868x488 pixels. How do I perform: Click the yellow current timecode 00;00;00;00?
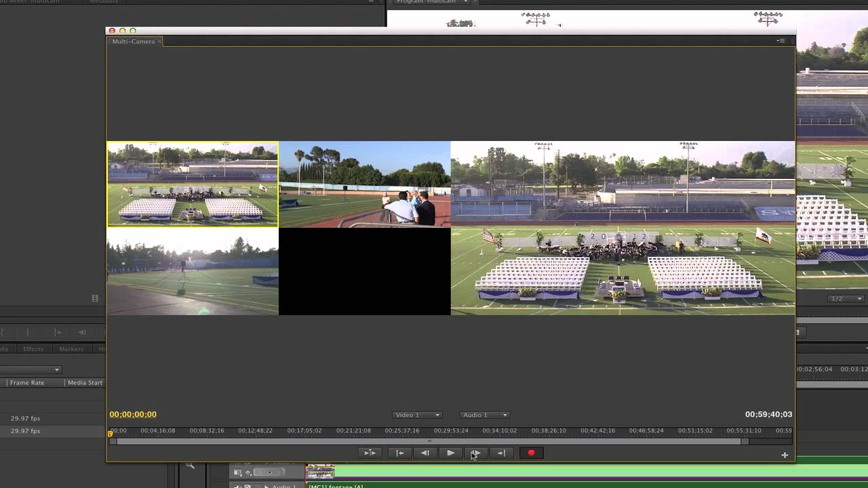(x=133, y=414)
